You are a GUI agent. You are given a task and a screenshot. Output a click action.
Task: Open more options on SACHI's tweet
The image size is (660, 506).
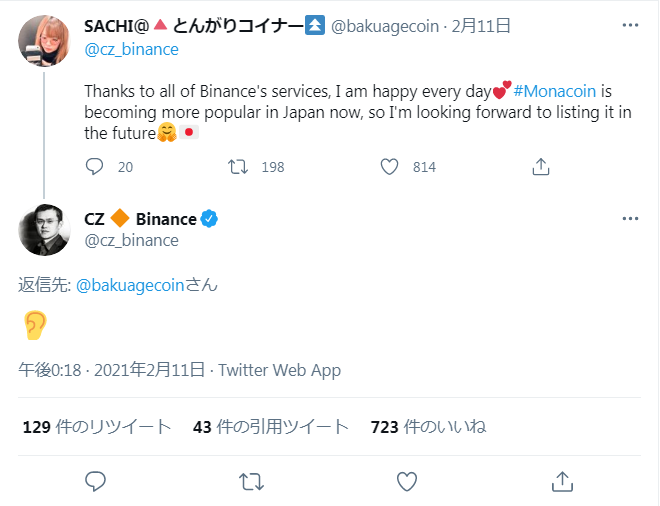pos(629,26)
